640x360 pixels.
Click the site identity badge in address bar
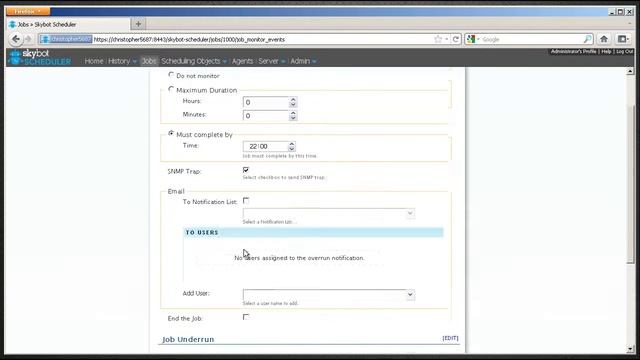pyautogui.click(x=66, y=39)
